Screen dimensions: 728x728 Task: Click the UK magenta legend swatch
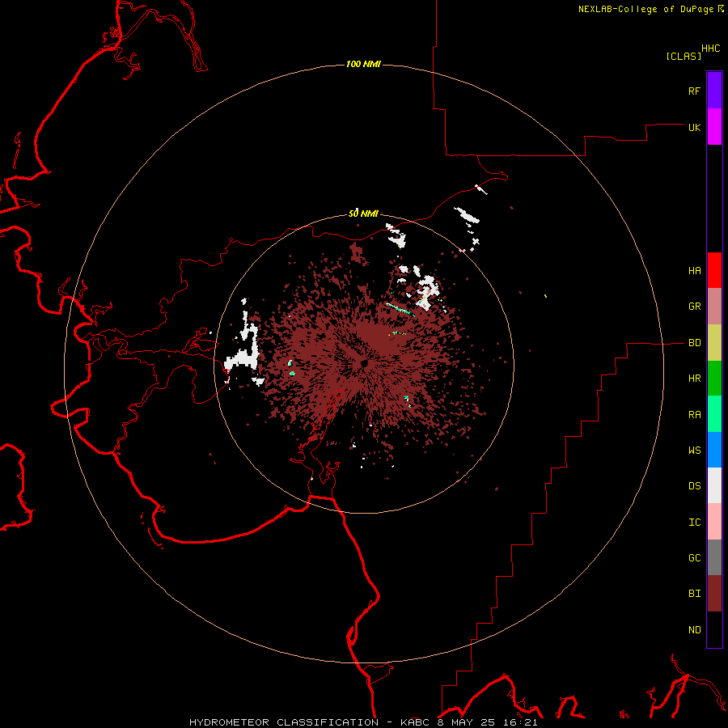tap(714, 127)
